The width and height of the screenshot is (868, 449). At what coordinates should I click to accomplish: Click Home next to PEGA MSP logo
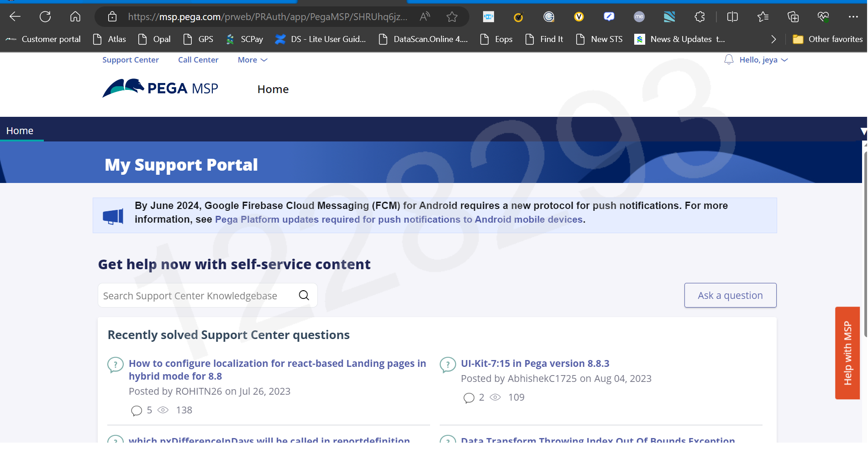click(x=273, y=89)
